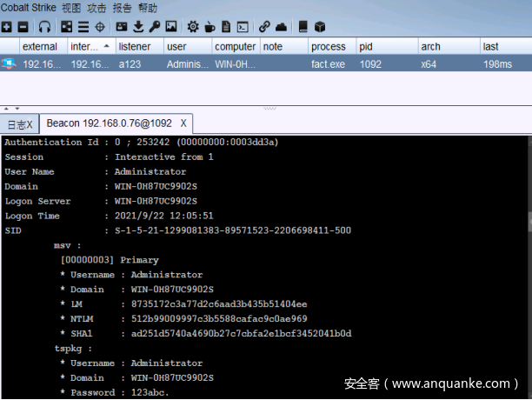Click the LM hash value 8735172c3a77d2c6aad3b435b51404ee
Screen dimensions: 532x400
coord(219,304)
